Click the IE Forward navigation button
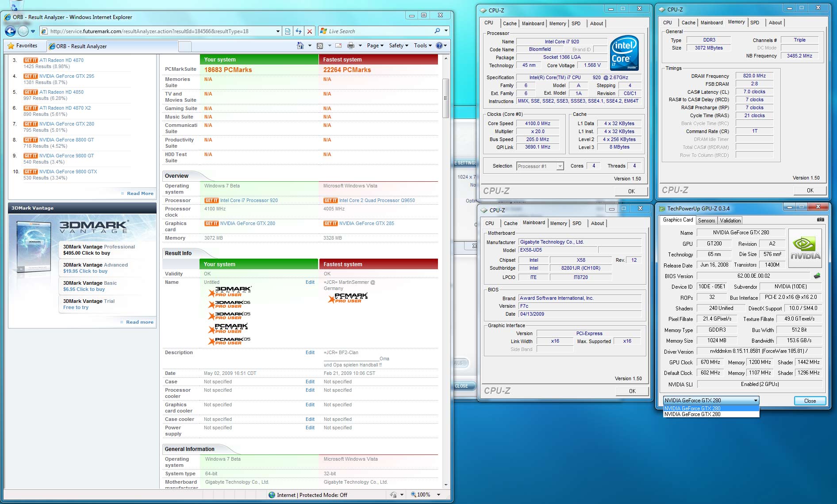Viewport: 837px width, 504px height. [x=23, y=31]
